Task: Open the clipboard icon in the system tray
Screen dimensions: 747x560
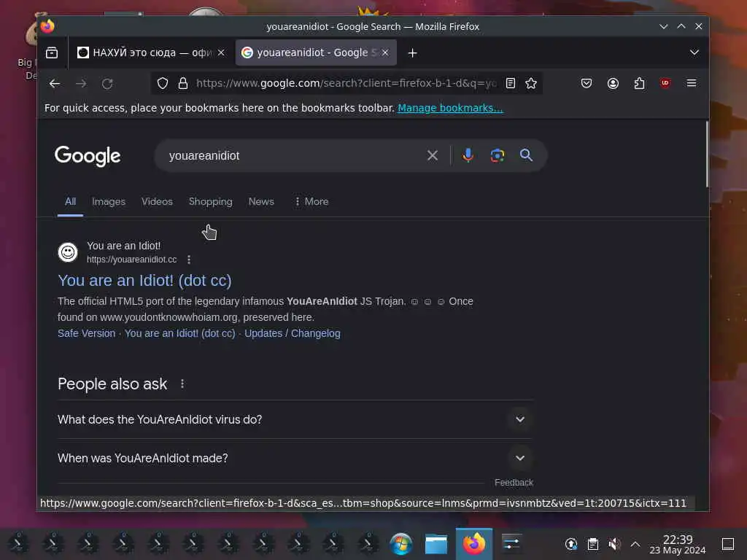Action: (x=592, y=544)
